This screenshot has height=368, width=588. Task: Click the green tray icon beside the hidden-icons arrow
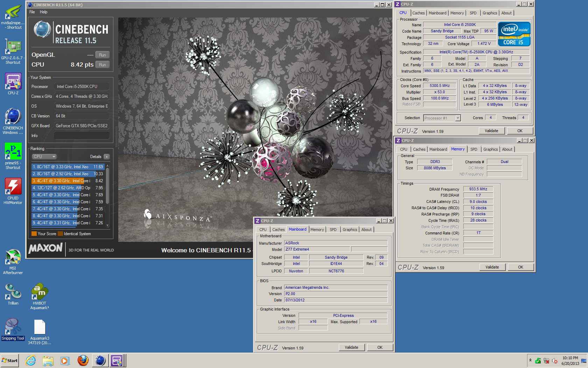[538, 361]
